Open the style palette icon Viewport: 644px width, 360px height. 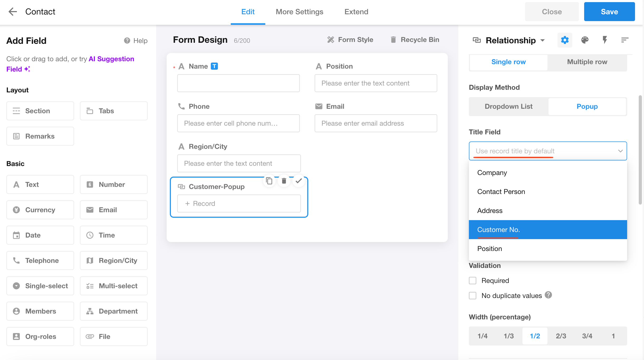pyautogui.click(x=585, y=40)
